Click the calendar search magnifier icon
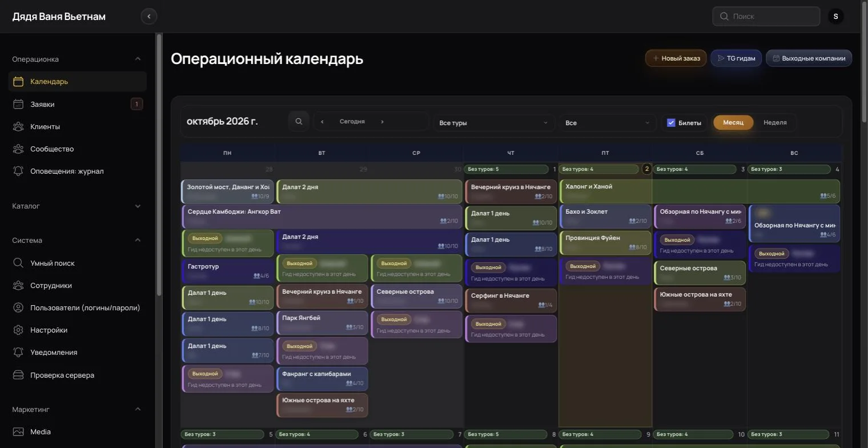The height and width of the screenshot is (448, 868). click(x=299, y=122)
